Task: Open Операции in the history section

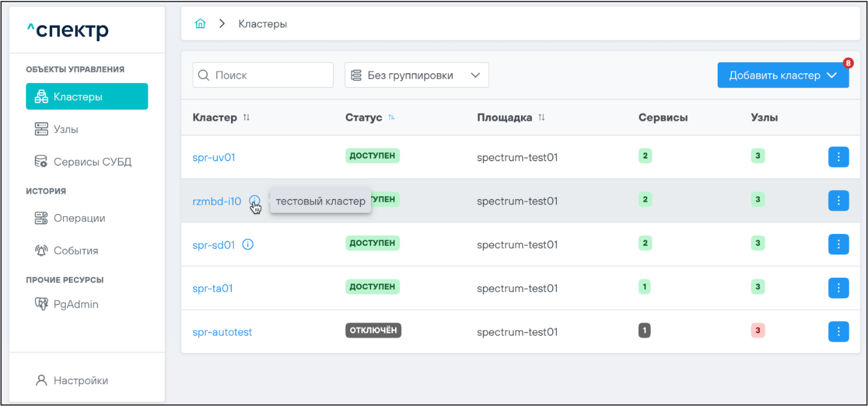Action: coord(79,218)
